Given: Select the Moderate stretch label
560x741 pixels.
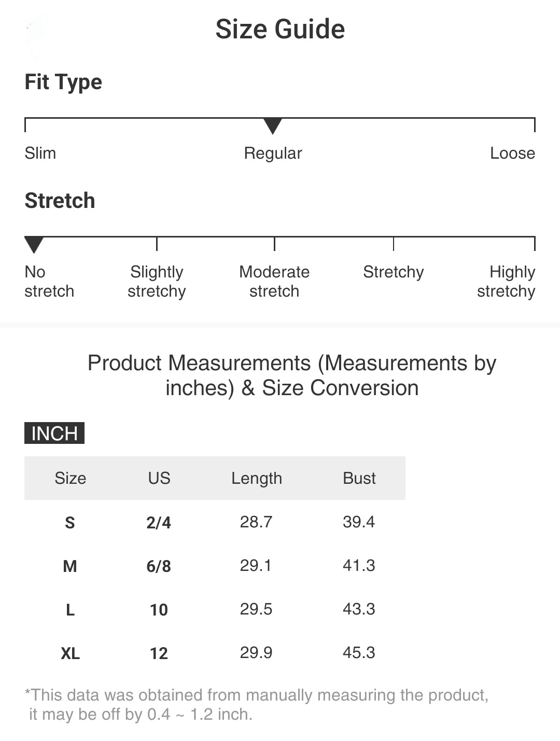Looking at the screenshot, I should click(274, 281).
